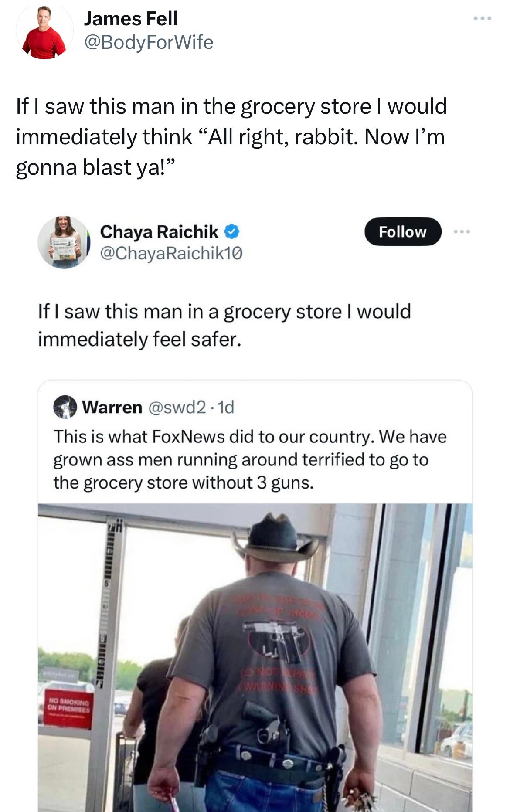Screen dimensions: 510x812
Task: Click the red No Smoking sign in the photo
Action: click(x=68, y=709)
